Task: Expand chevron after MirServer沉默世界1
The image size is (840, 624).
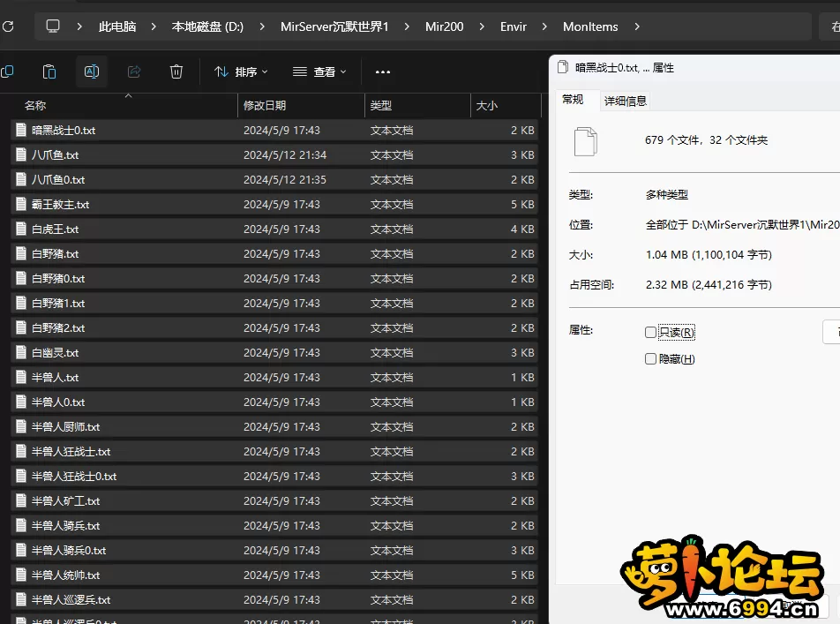Action: (x=407, y=26)
